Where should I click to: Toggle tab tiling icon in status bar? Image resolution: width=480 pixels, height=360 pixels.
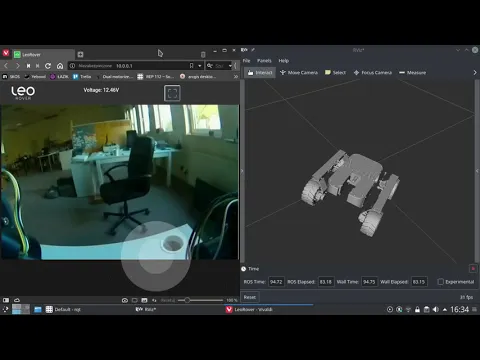135,300
